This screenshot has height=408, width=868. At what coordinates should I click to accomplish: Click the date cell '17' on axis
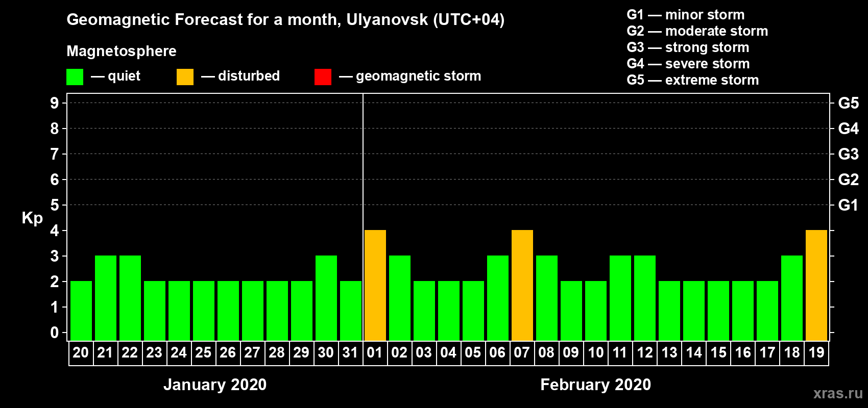767,353
